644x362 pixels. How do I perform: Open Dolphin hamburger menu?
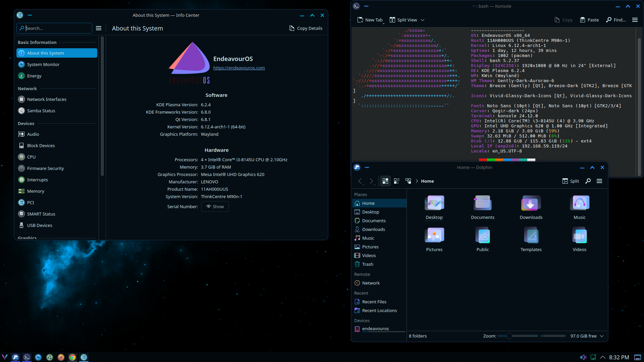pyautogui.click(x=599, y=181)
